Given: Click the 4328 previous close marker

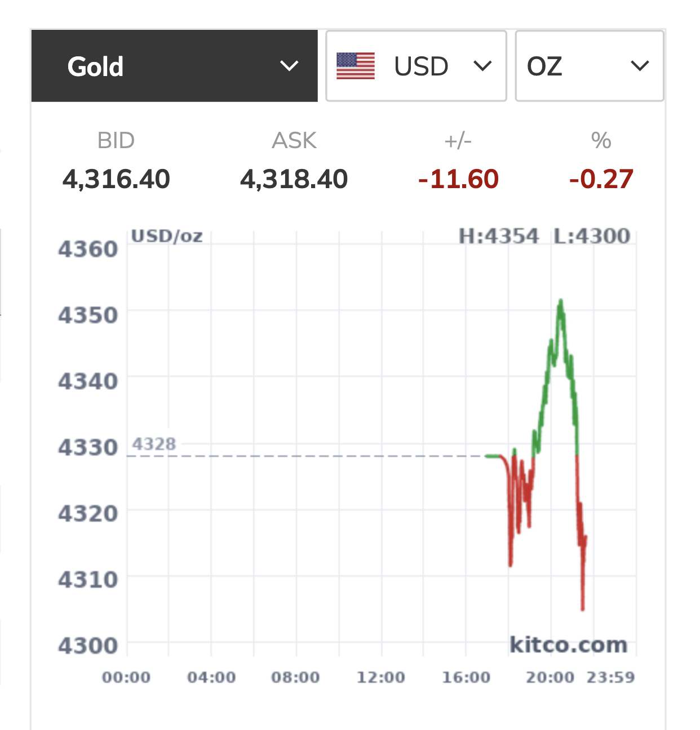Looking at the screenshot, I should click(154, 444).
